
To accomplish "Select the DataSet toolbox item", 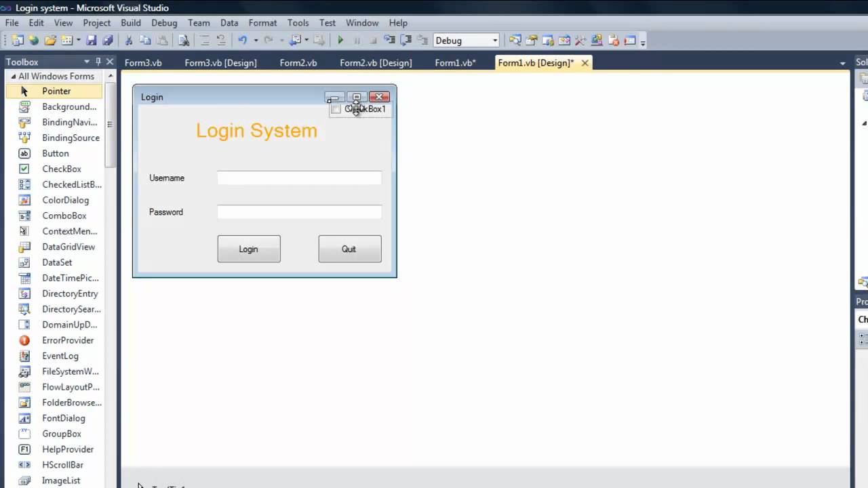I will [54, 262].
